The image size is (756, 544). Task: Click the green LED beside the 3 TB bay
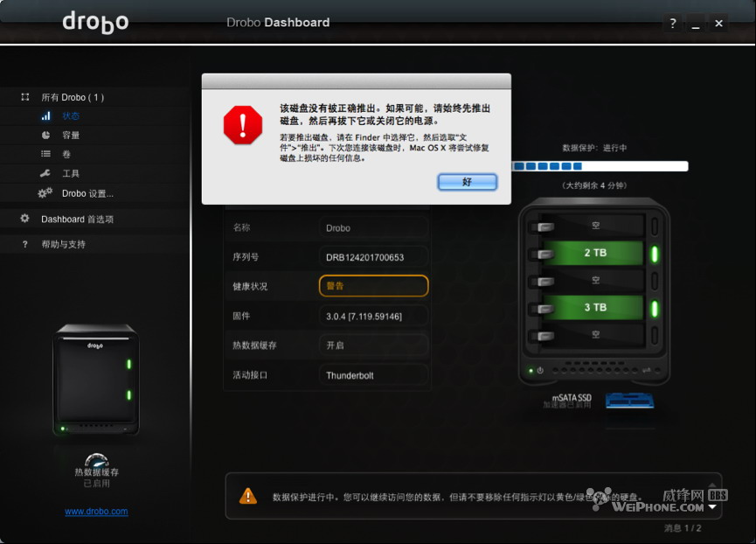click(x=655, y=308)
